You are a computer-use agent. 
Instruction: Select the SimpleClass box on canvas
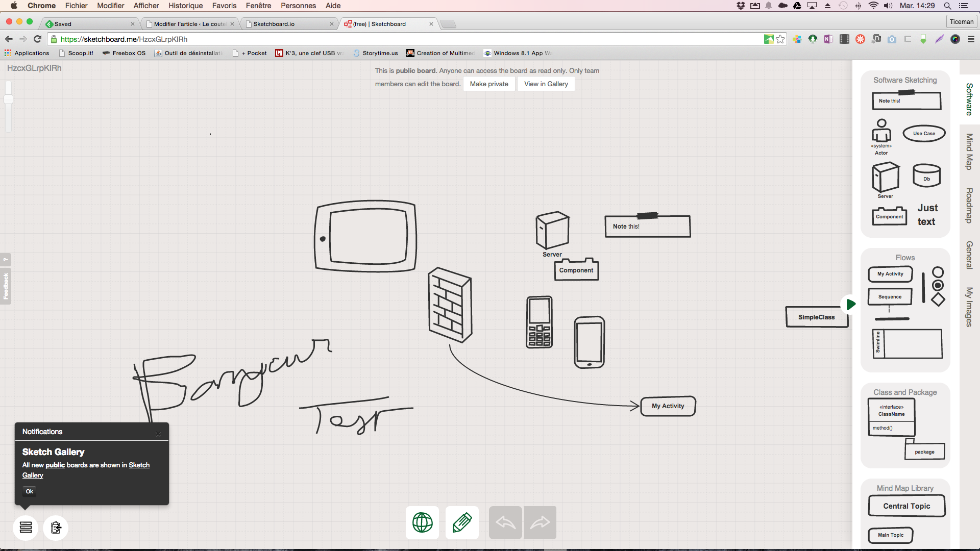coord(817,317)
